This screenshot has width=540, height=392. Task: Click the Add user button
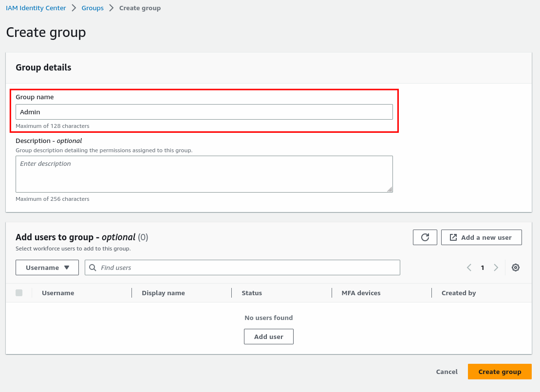point(268,337)
